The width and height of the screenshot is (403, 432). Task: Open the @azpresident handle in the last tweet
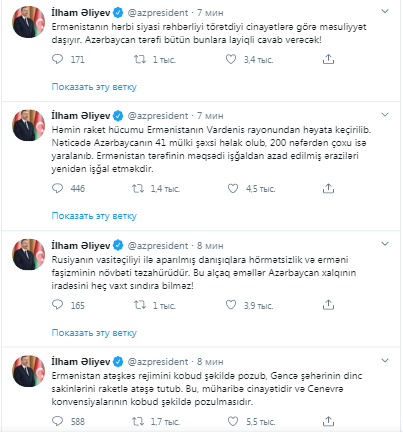158,362
